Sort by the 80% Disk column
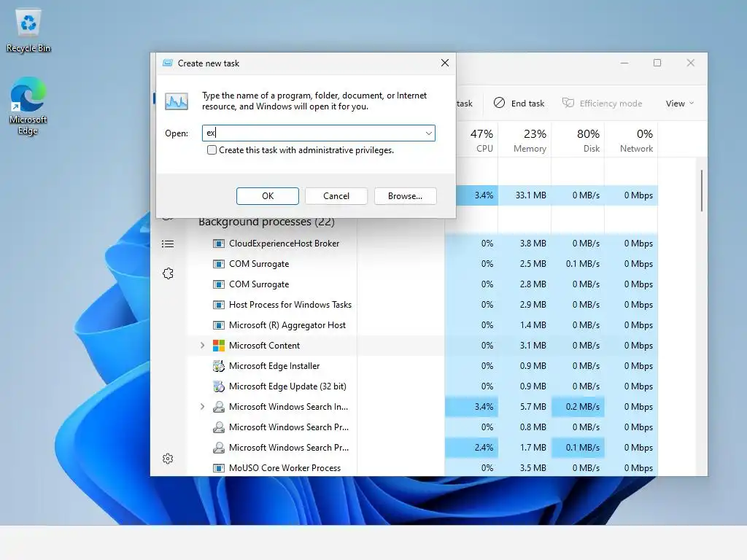The image size is (747, 560). point(578,140)
